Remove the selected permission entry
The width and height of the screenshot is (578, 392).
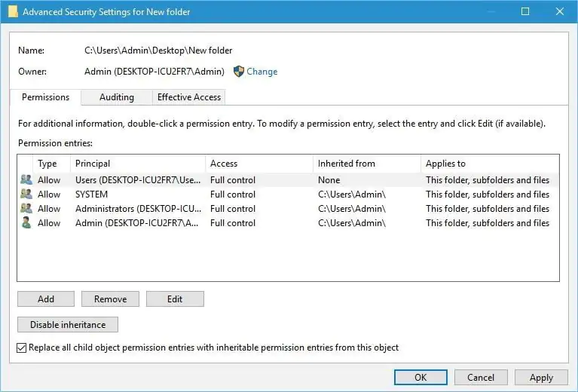click(x=110, y=299)
